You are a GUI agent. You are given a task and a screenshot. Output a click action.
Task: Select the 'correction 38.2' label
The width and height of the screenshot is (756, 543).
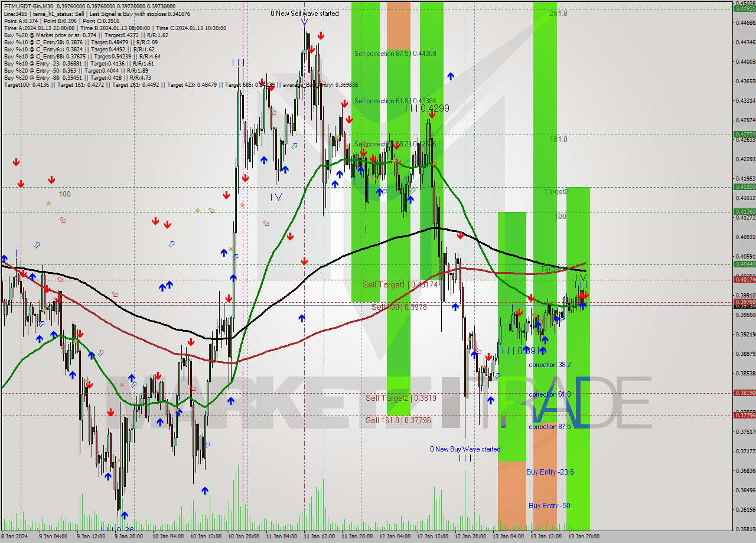(x=549, y=365)
